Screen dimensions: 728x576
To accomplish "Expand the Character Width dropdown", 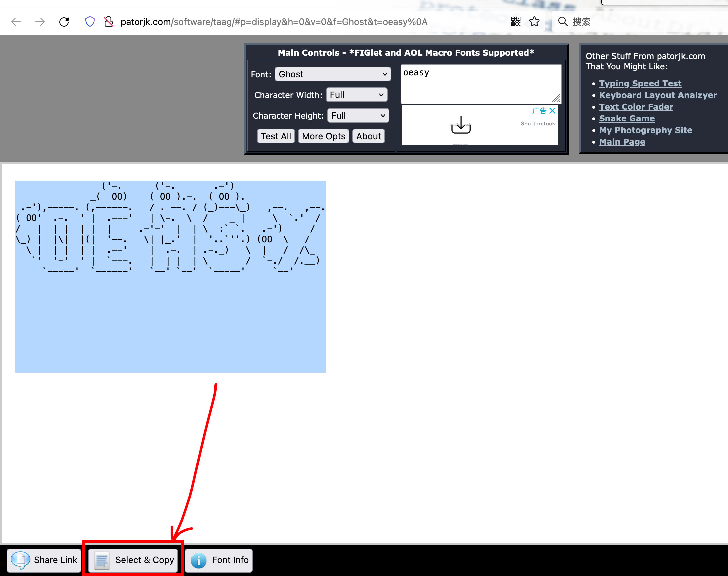I will coord(356,95).
